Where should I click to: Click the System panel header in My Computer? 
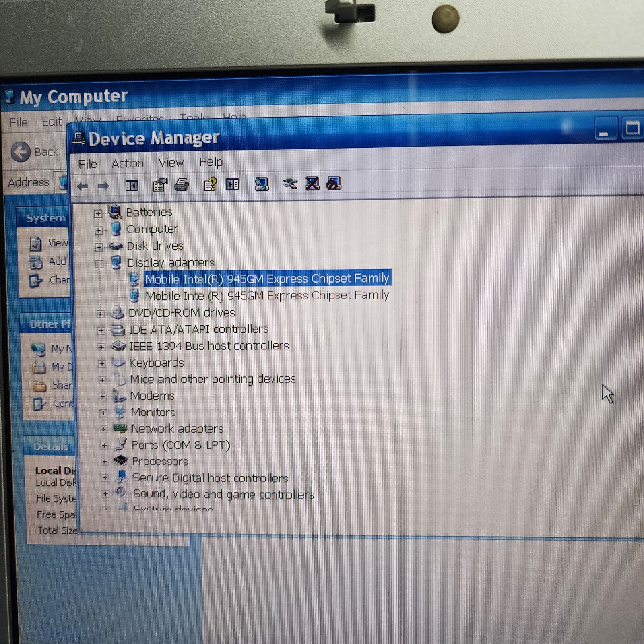click(x=43, y=218)
